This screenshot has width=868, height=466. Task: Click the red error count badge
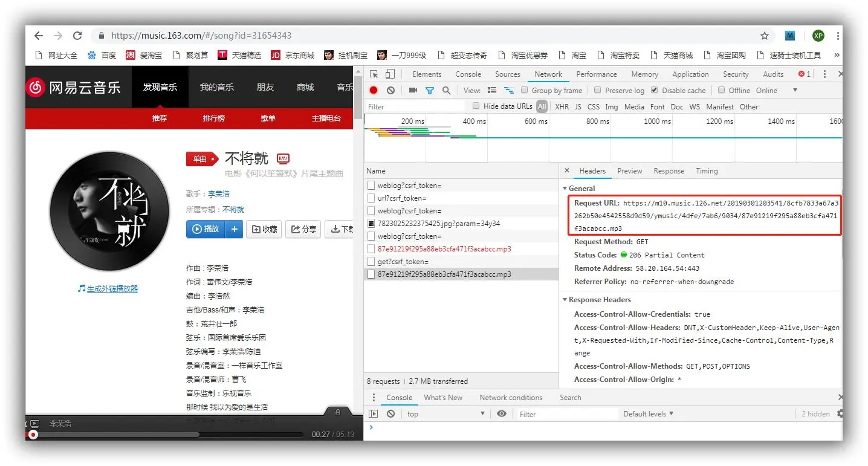pos(805,74)
